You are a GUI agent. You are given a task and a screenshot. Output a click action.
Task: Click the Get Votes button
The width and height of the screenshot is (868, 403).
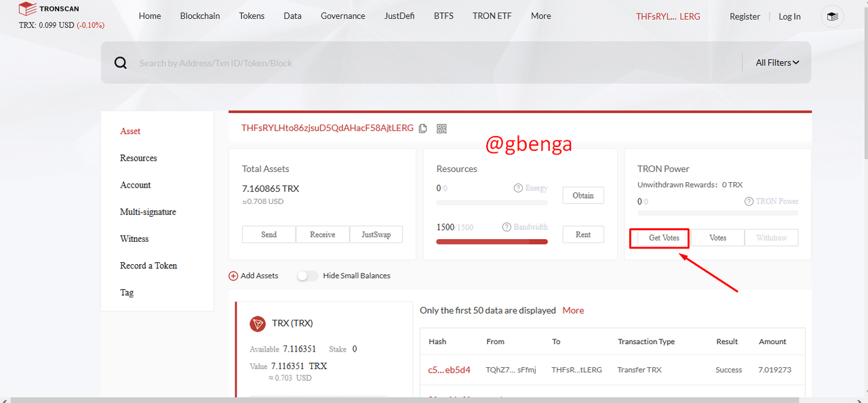(x=664, y=238)
